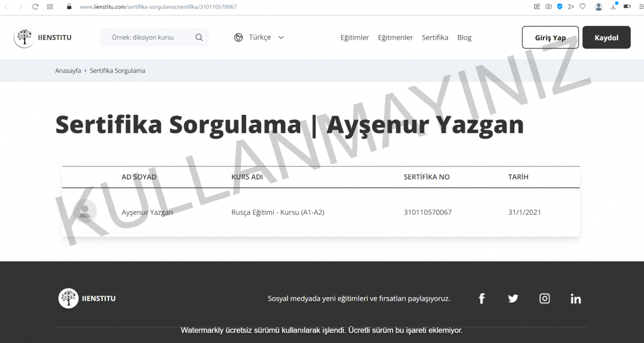The image size is (644, 343).
Task: Open IIENSTITU Facebook page via footer icon
Action: [x=482, y=298]
